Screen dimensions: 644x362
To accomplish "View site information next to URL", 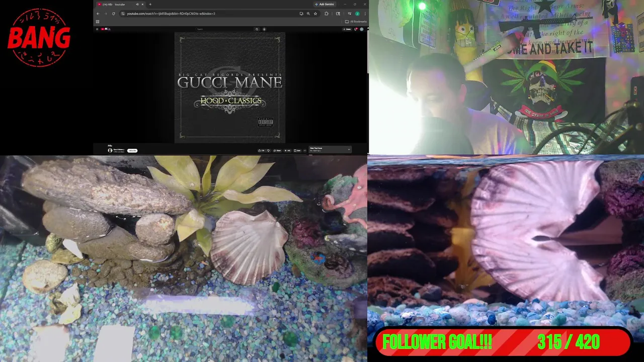I will pos(123,14).
